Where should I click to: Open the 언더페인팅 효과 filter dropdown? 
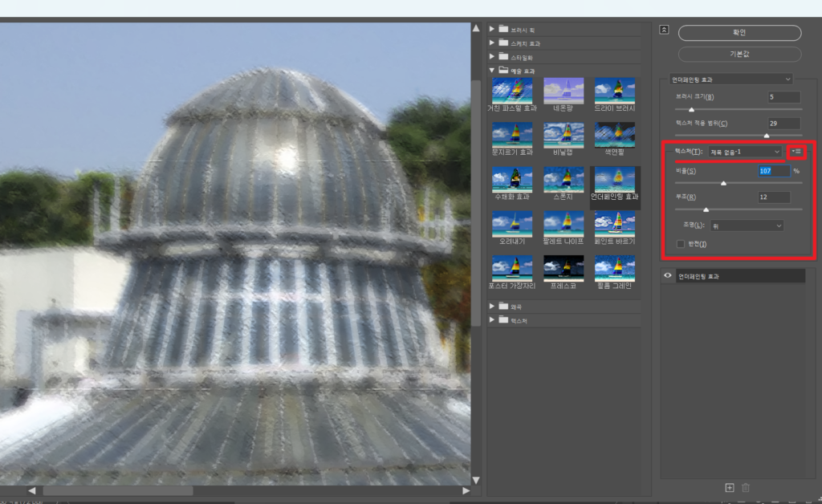point(731,79)
